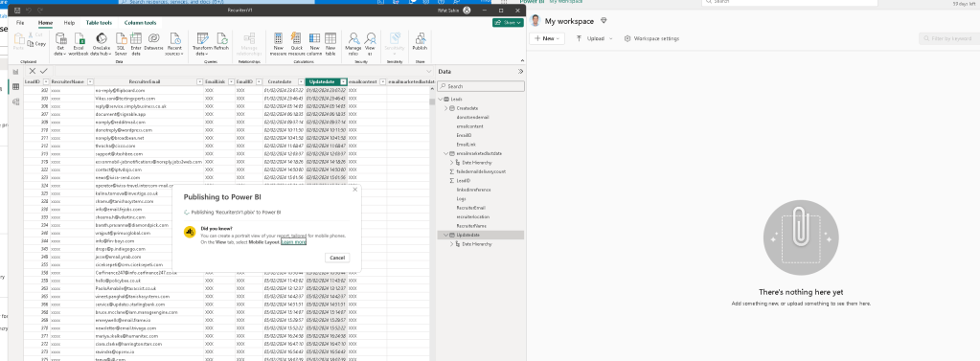980x361 pixels.
Task: Click the Search field in Data pane
Action: pyautogui.click(x=480, y=86)
